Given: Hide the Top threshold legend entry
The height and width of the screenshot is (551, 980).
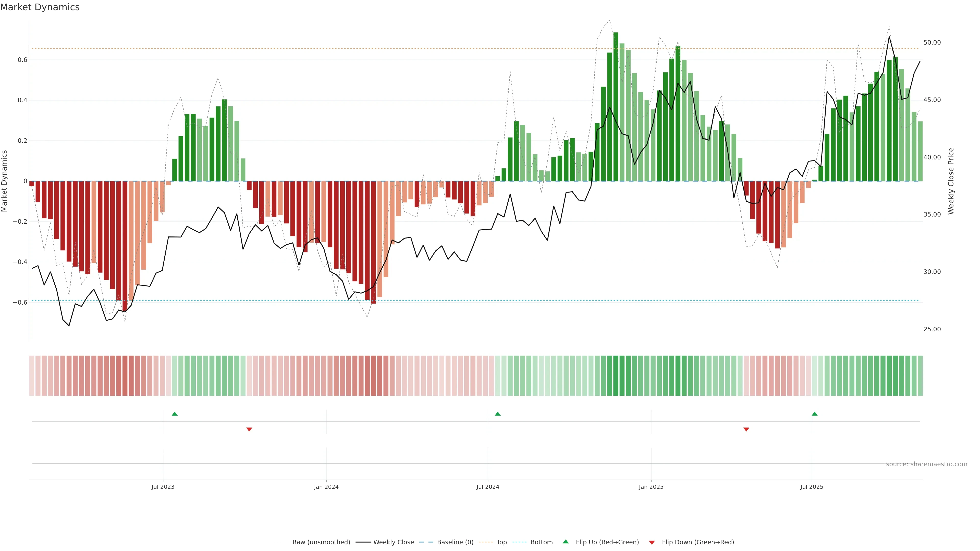Looking at the screenshot, I should tap(501, 542).
